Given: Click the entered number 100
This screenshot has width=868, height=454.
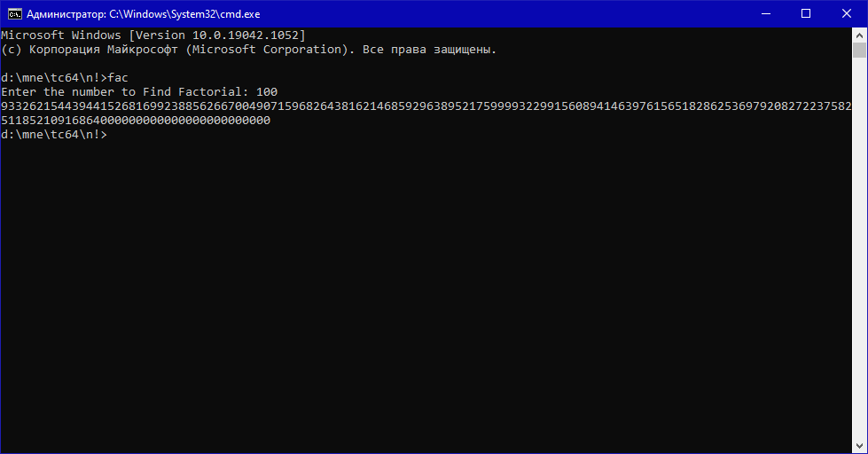Looking at the screenshot, I should (x=267, y=92).
